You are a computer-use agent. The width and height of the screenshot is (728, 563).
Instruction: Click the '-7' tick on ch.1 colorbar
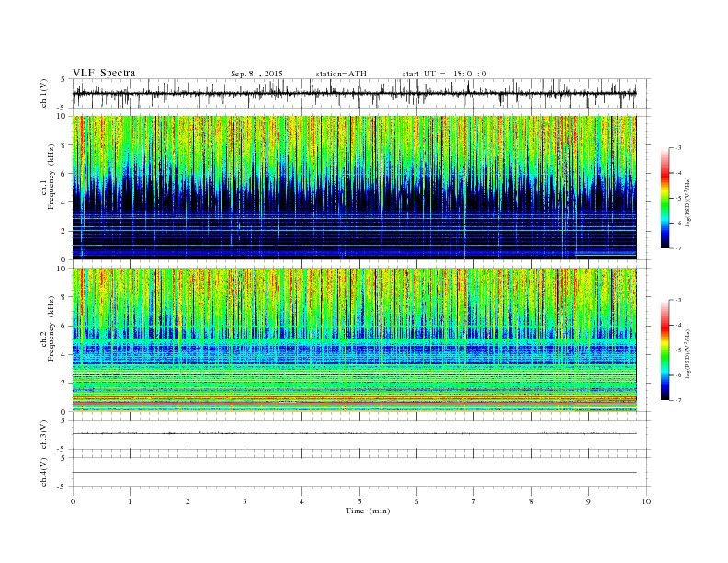[x=678, y=248]
